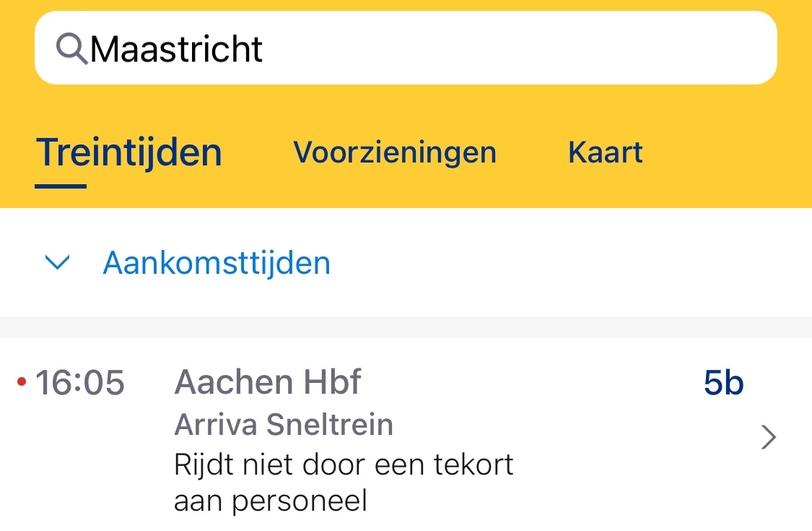Click the "Rijdt niet door een tekort" notice
This screenshot has height=531, width=812.
pos(344,465)
